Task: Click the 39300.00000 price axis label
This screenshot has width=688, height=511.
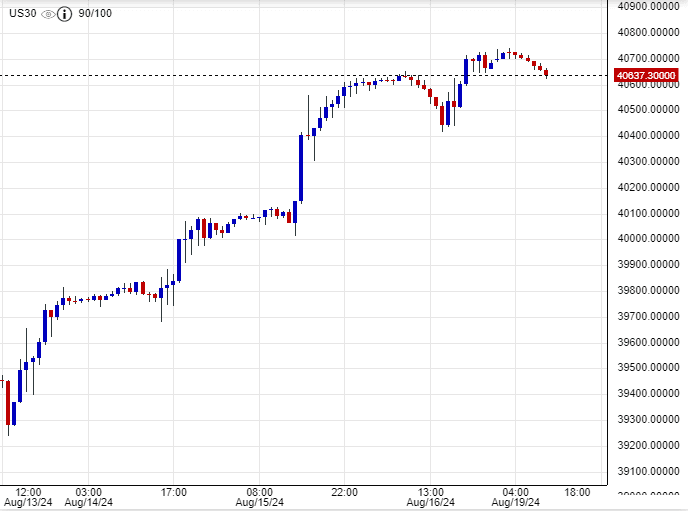Action: (648, 419)
